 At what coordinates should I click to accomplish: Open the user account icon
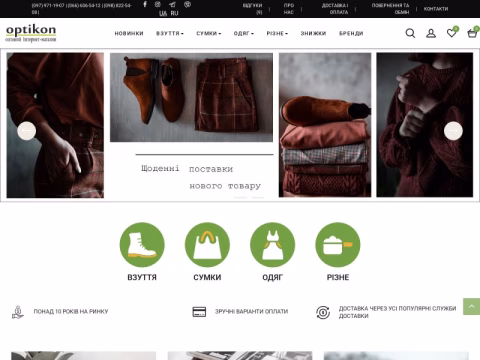tap(431, 33)
